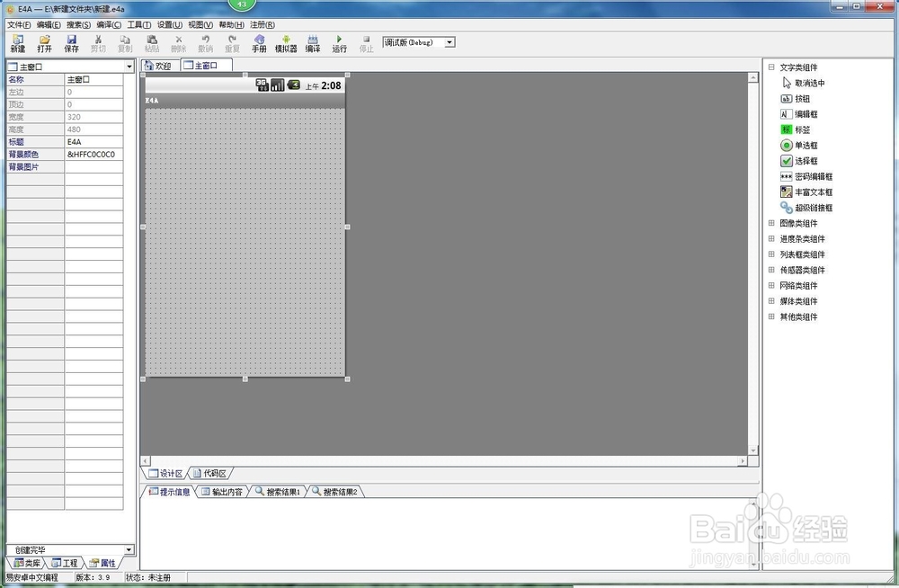Screen dimensions: 899x588
Task: Click the 剪切 (Cut) toolbar icon
Action: [98, 43]
